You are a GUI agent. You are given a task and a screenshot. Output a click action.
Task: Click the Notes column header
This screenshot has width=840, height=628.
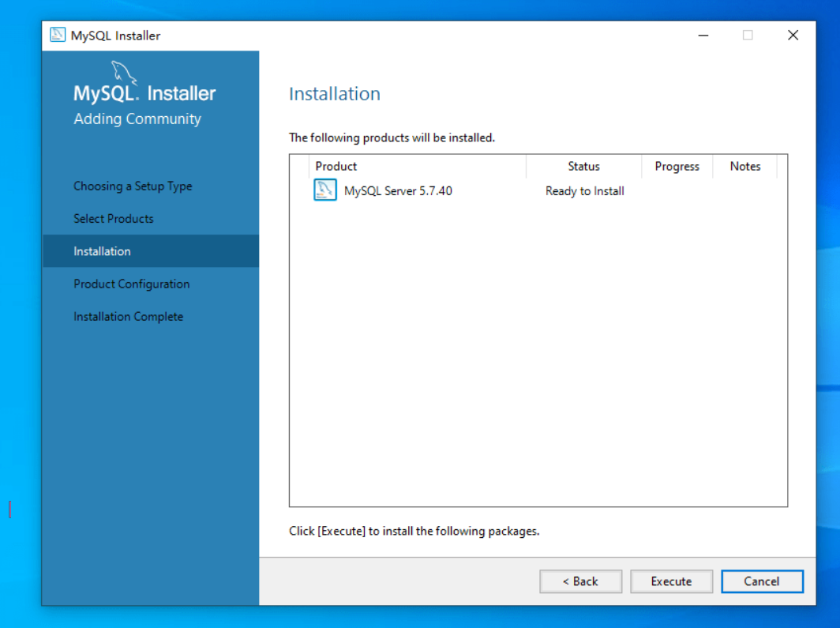745,166
